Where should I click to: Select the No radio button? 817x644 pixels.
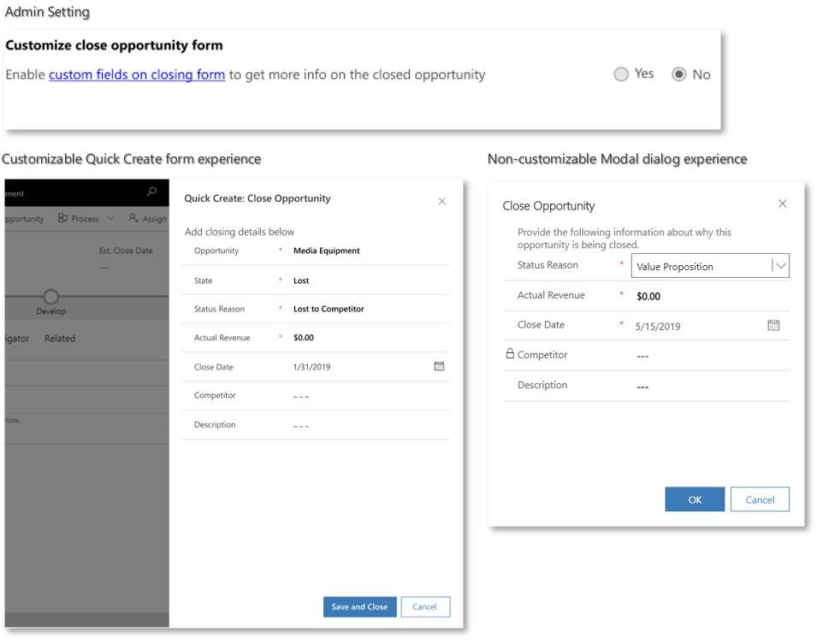pyautogui.click(x=678, y=74)
